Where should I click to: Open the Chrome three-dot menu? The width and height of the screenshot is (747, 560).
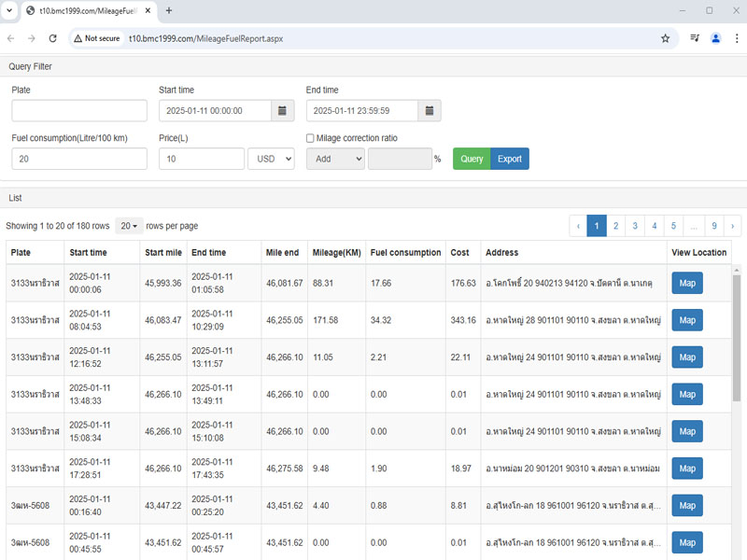pos(737,38)
